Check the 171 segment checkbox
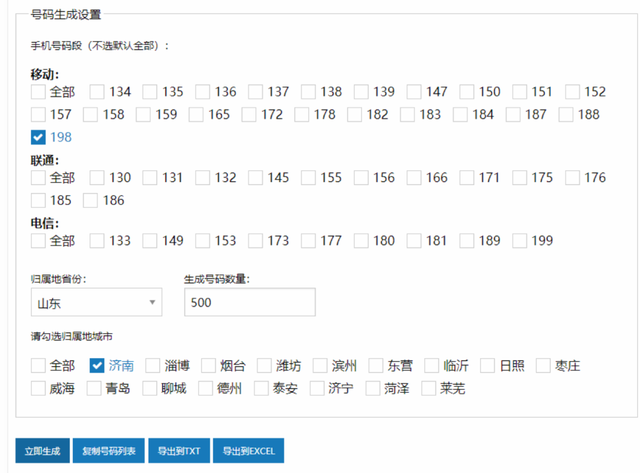Image resolution: width=640 pixels, height=473 pixels. [467, 178]
